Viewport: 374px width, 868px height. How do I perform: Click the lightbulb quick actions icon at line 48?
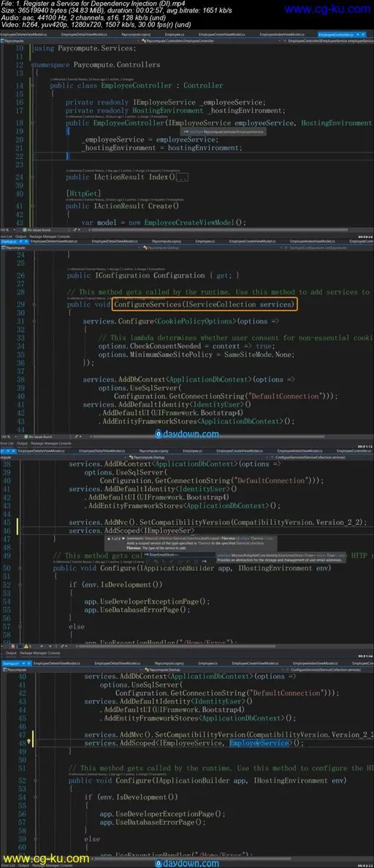29,742
